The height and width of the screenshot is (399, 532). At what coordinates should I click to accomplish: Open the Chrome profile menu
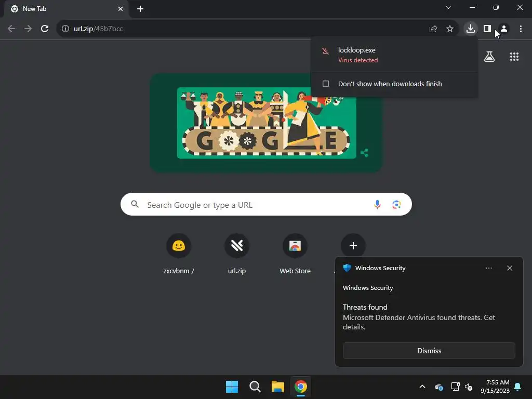tap(504, 29)
